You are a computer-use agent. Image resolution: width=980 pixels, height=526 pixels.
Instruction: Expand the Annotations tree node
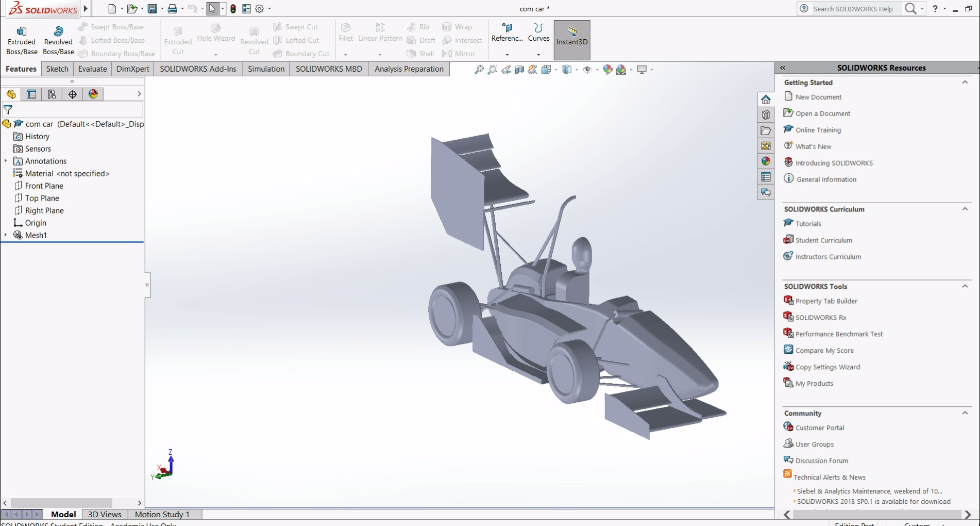tap(6, 161)
